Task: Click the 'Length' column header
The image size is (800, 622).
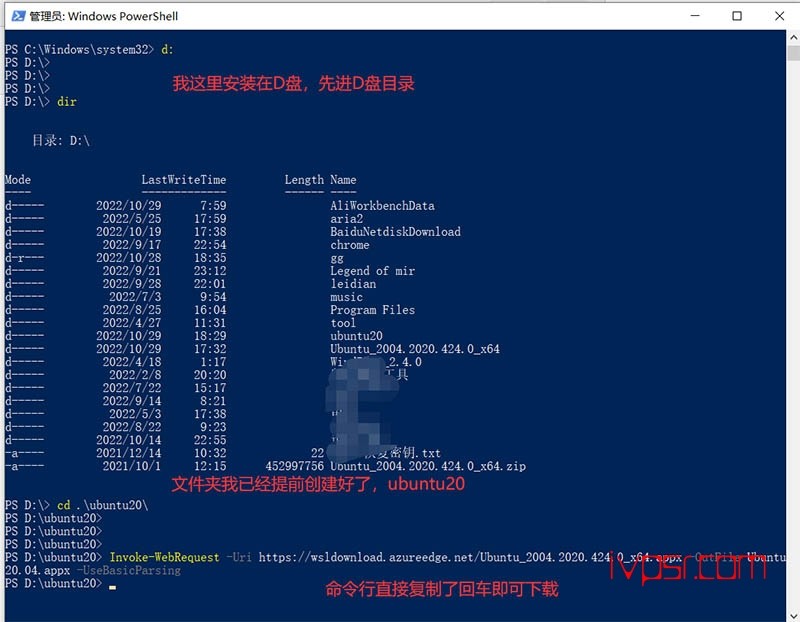Action: [x=304, y=180]
